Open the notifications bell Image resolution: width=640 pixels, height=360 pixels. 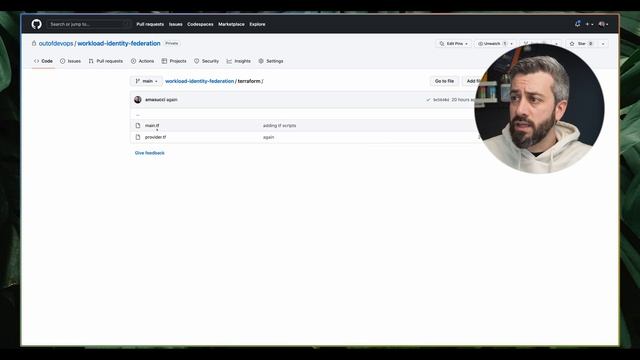click(x=577, y=24)
